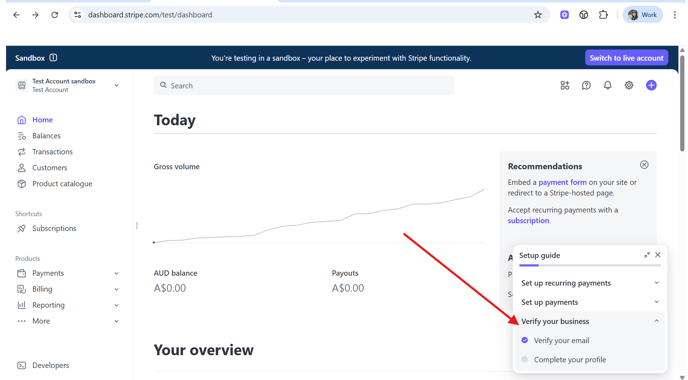Click the Gross volume label

tap(176, 167)
